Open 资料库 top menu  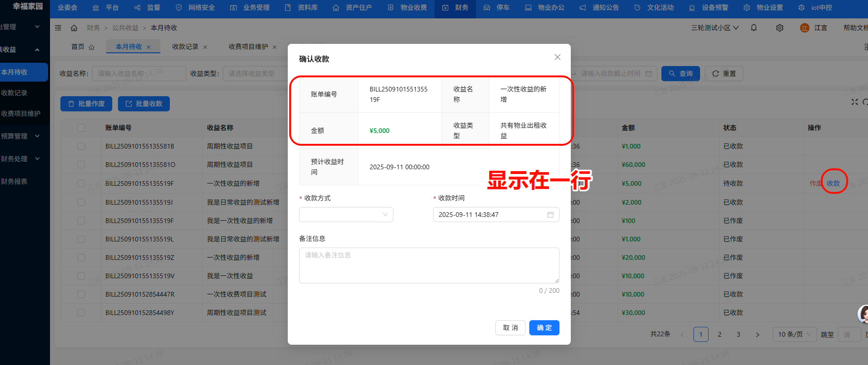(301, 8)
